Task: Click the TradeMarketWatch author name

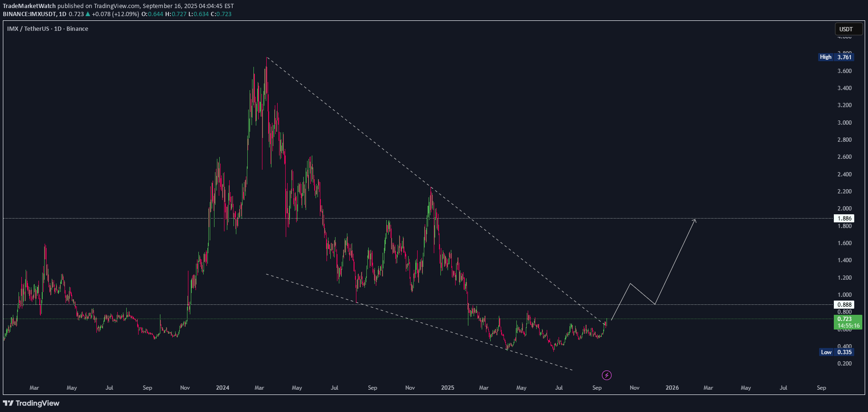Action: coord(29,6)
